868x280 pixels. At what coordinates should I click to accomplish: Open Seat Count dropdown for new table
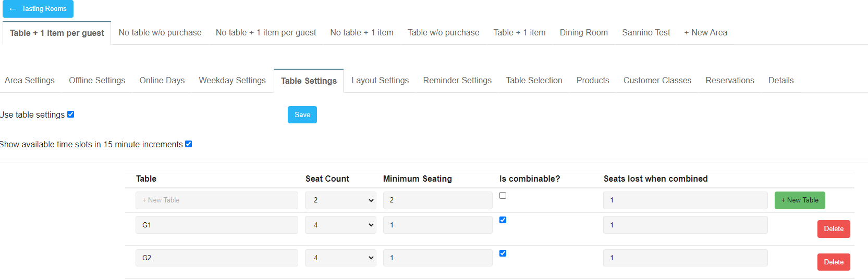click(x=340, y=200)
